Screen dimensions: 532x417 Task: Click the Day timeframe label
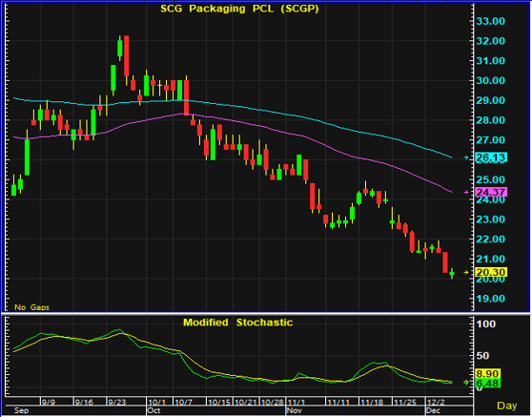click(x=507, y=406)
